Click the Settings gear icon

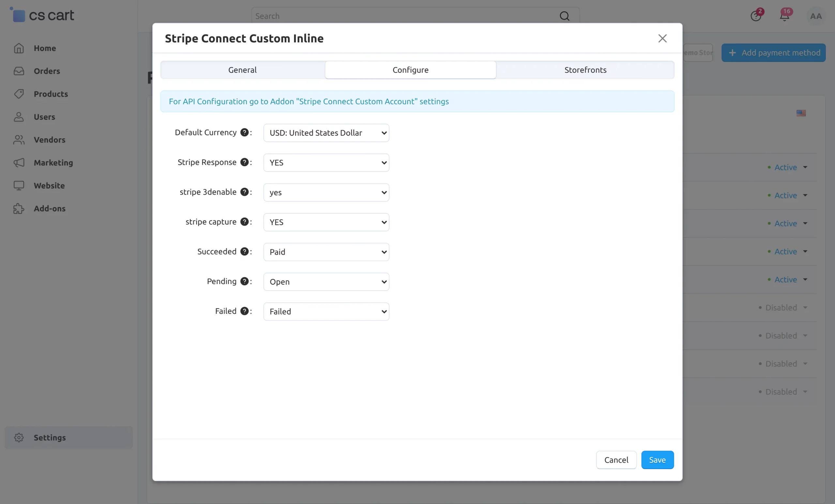[x=19, y=437]
